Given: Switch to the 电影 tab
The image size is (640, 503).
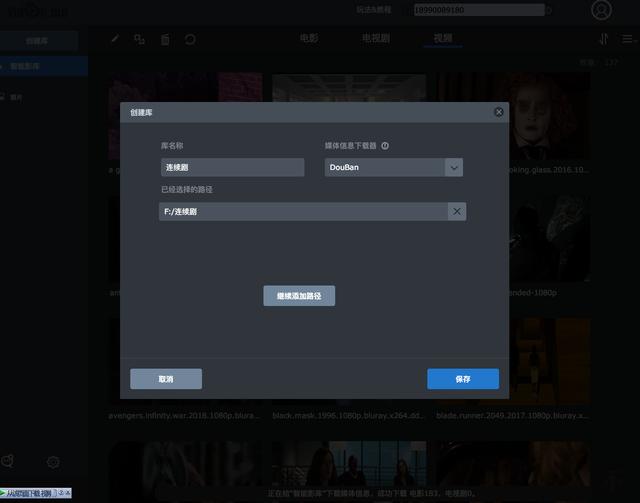Looking at the screenshot, I should coord(309,38).
